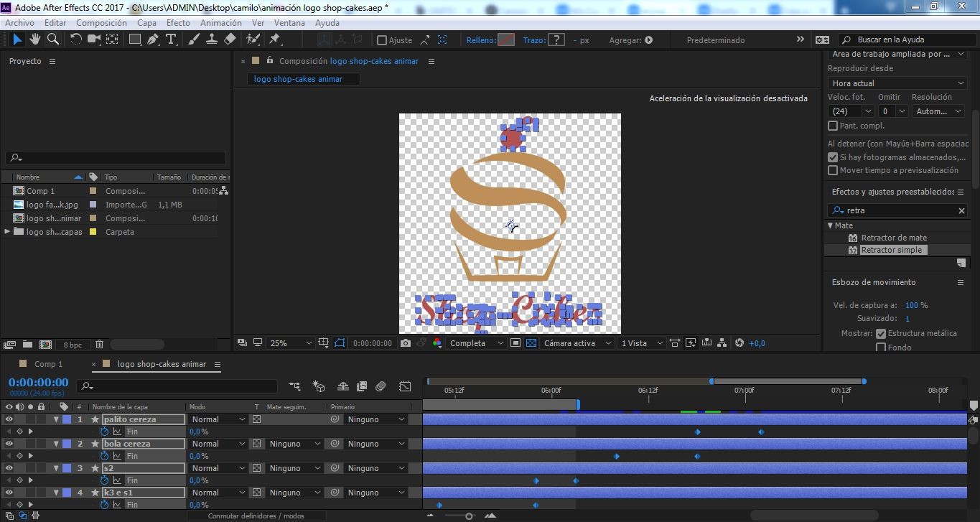Hide the k3 e s1 layer

[x=9, y=493]
